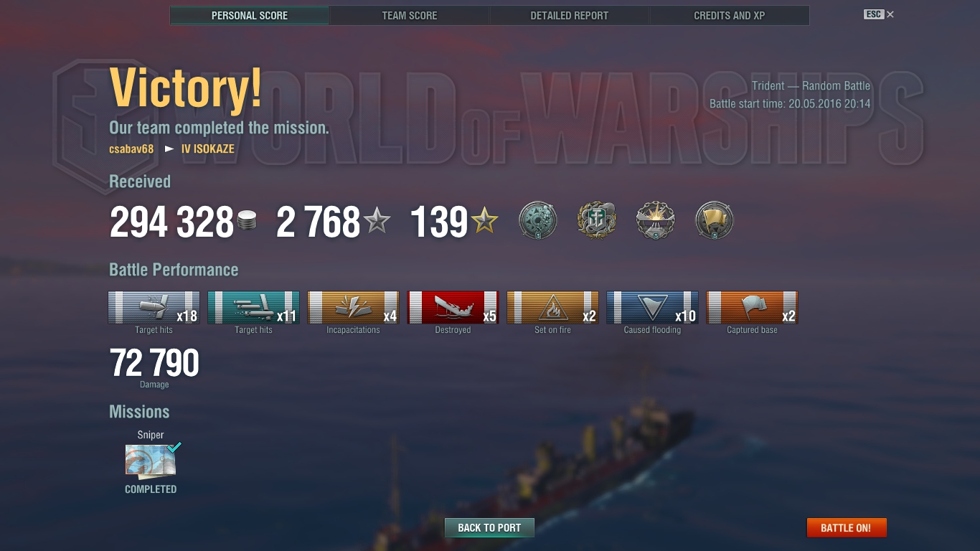Select the red Destroyed x5 ribbon
This screenshot has height=551, width=980.
(x=453, y=308)
